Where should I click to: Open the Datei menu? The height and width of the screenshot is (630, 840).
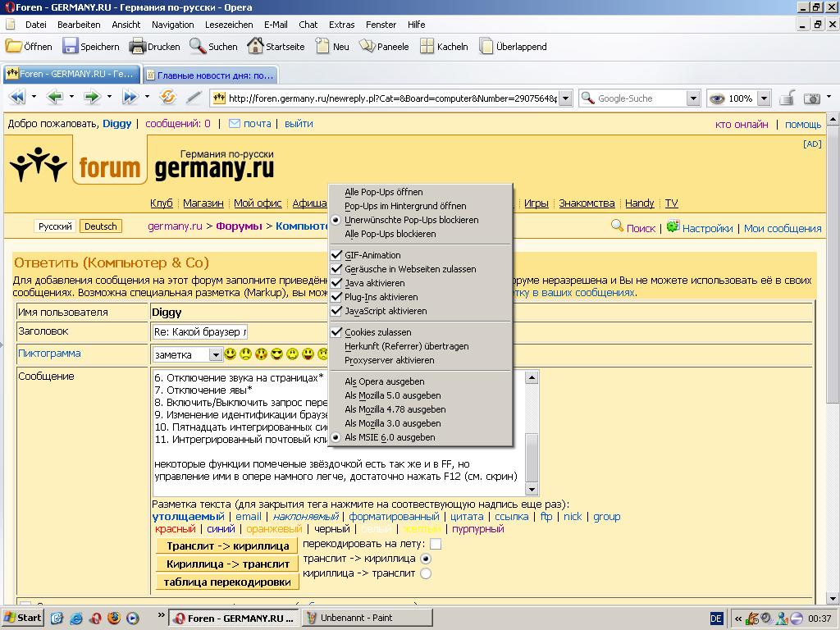point(36,25)
